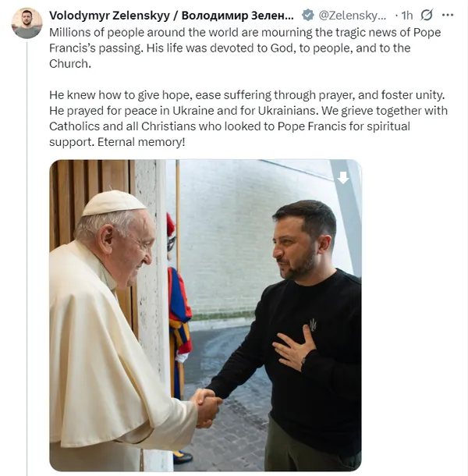Select the 'He knew how to give hope' paragraph
The height and width of the screenshot is (476, 468).
[248, 119]
